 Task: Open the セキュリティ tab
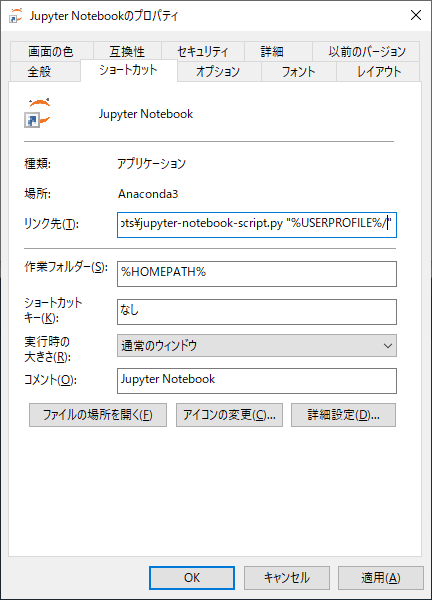(x=203, y=51)
